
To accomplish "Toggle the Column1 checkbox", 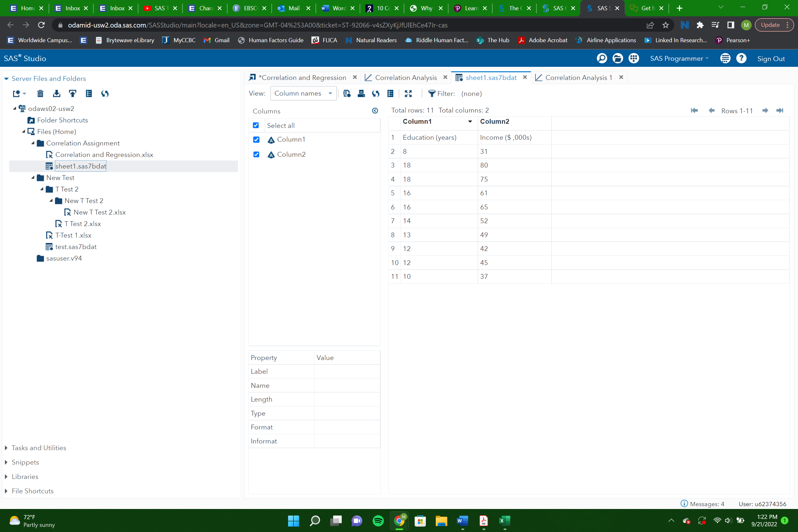I will (x=256, y=139).
